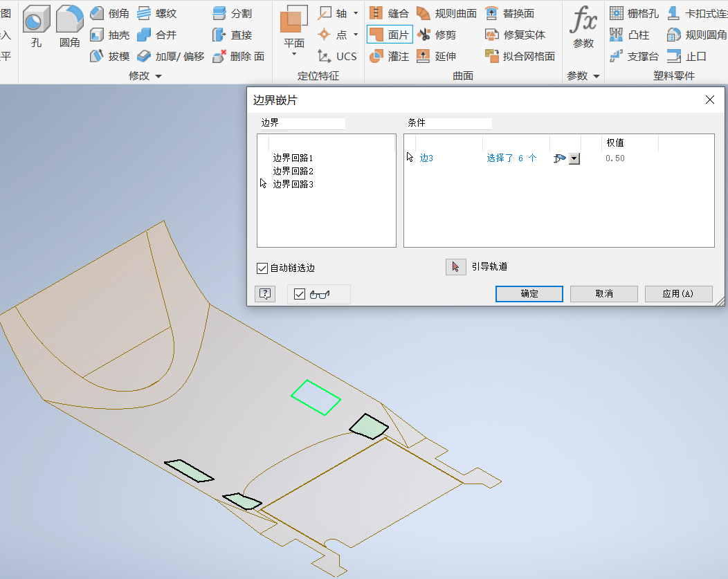This screenshot has height=579, width=728.
Task: Close the 边界嵌片 dialog
Action: (709, 100)
